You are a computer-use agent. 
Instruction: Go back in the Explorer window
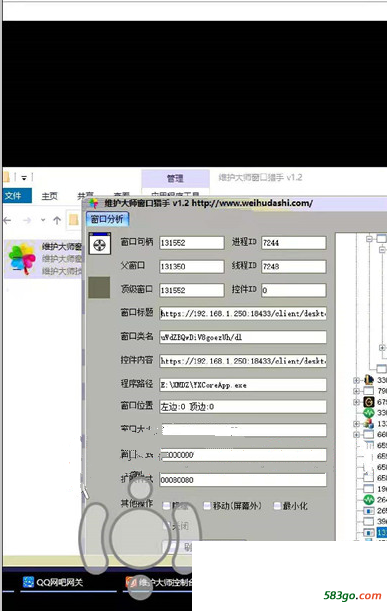(x=7, y=221)
